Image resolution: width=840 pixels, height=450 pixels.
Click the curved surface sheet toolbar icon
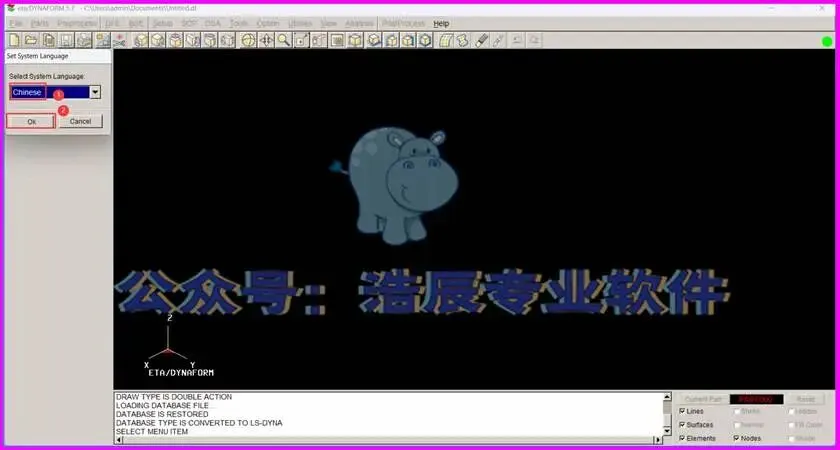point(446,40)
